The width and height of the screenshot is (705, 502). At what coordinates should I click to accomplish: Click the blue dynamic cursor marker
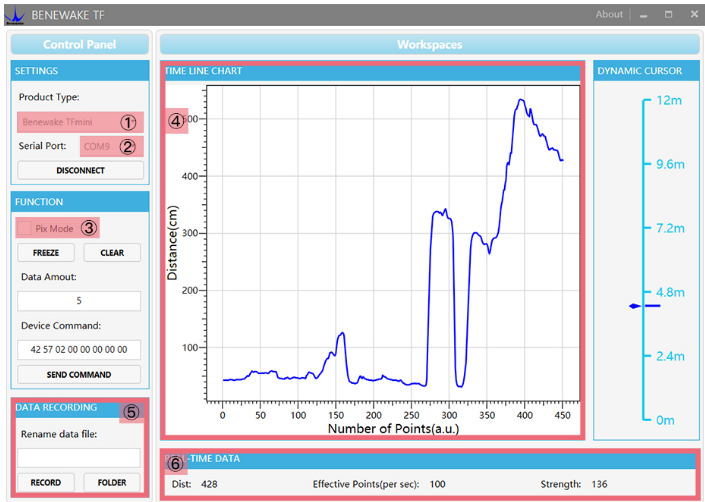(x=645, y=306)
